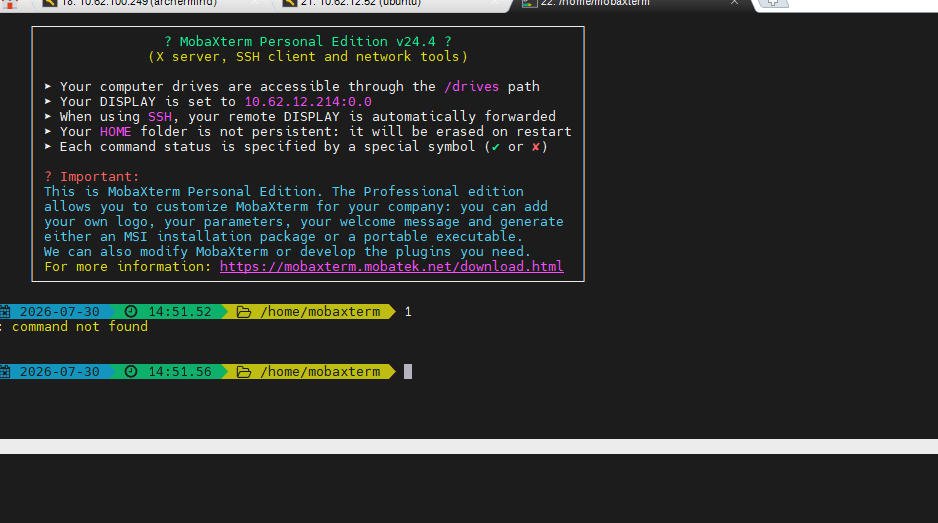Click the clock icon in the latest prompt
The height and width of the screenshot is (523, 938).
(x=131, y=372)
